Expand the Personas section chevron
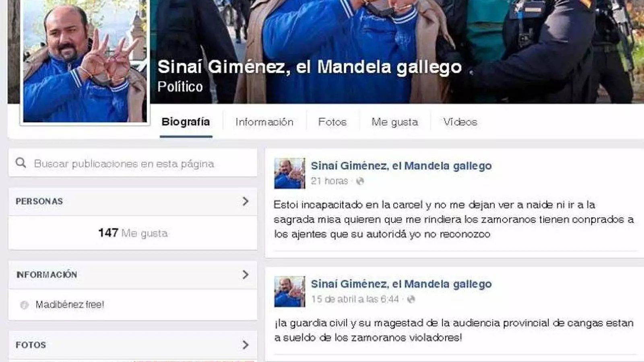 (x=246, y=201)
